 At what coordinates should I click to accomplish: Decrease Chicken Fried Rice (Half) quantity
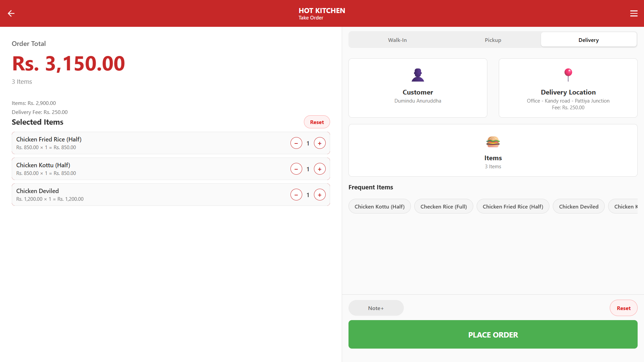pyautogui.click(x=296, y=143)
